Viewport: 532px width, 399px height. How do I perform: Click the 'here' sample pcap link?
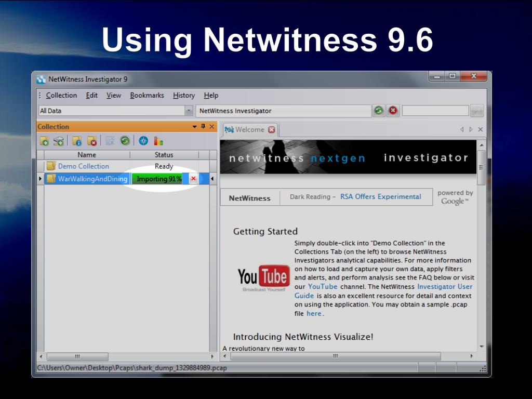(314, 313)
